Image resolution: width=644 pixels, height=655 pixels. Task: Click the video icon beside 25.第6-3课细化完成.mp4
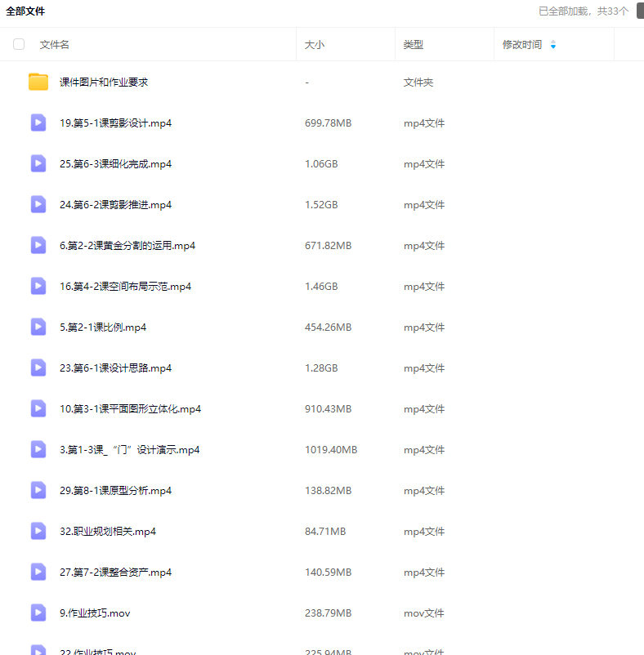38,163
